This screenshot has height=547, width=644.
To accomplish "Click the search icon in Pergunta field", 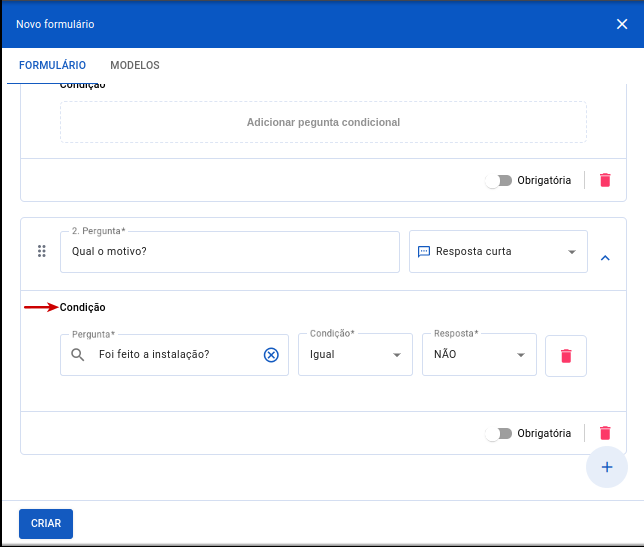I will click(x=78, y=355).
